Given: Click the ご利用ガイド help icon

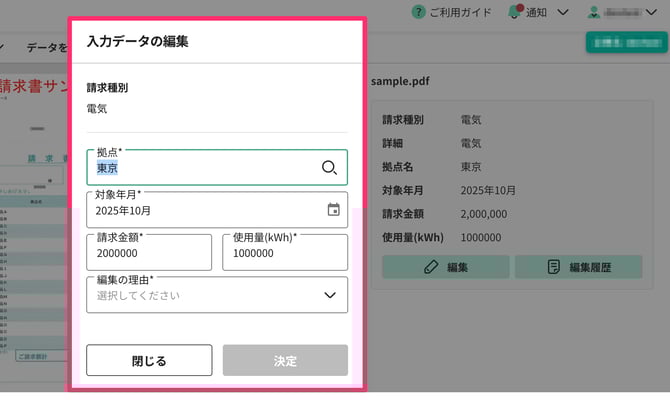Looking at the screenshot, I should pos(418,12).
